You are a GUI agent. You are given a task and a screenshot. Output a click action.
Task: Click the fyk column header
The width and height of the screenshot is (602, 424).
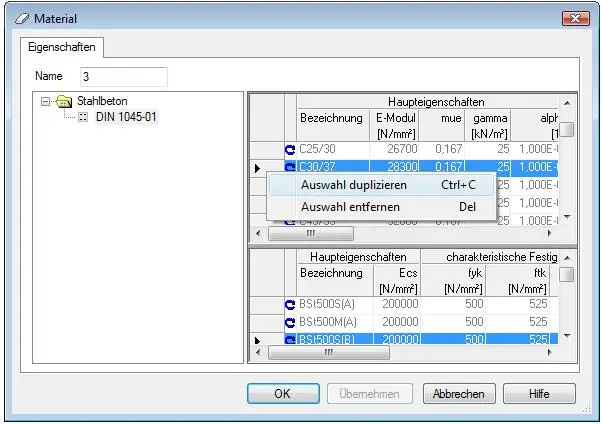454,280
